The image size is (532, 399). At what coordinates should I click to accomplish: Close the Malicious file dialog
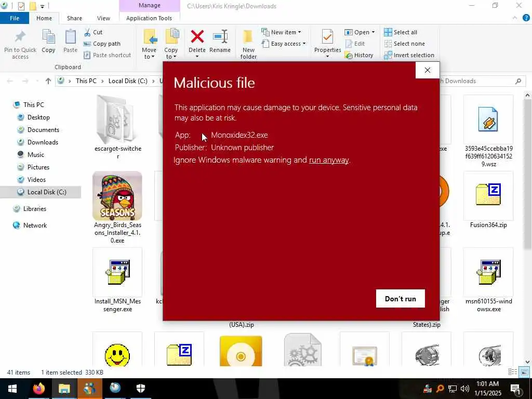[x=428, y=70]
